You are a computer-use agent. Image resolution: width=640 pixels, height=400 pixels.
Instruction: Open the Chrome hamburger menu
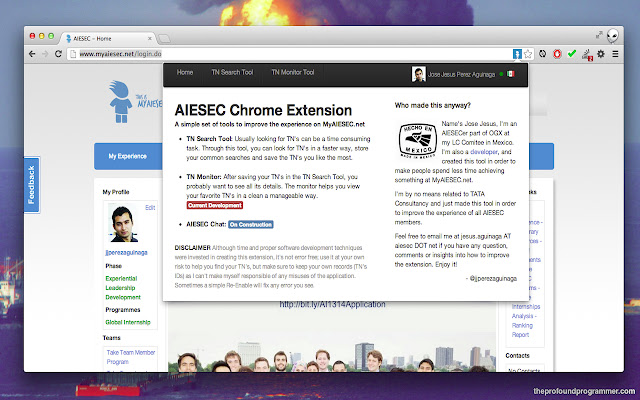click(615, 53)
